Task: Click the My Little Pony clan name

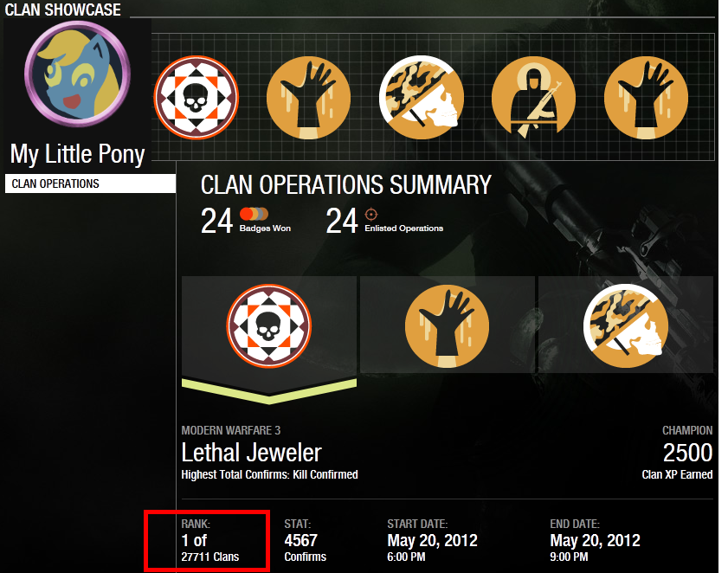Action: tap(78, 154)
